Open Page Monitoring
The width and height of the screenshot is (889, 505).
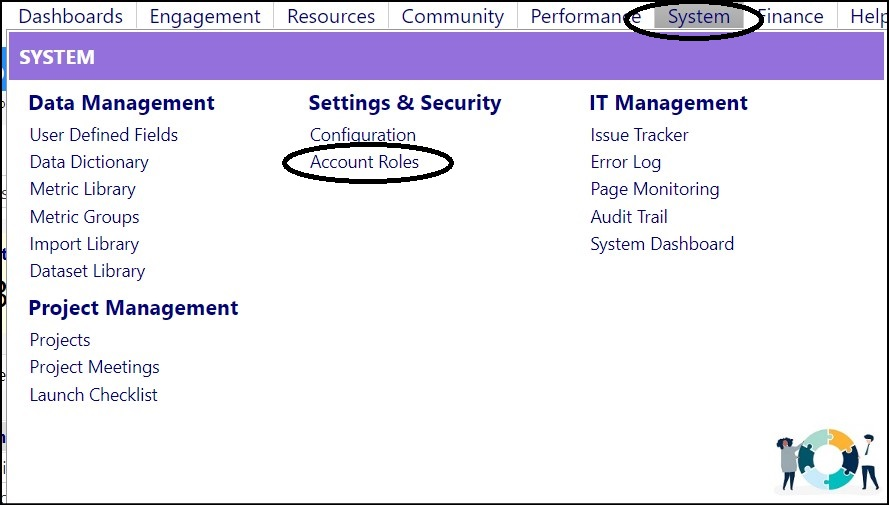655,189
